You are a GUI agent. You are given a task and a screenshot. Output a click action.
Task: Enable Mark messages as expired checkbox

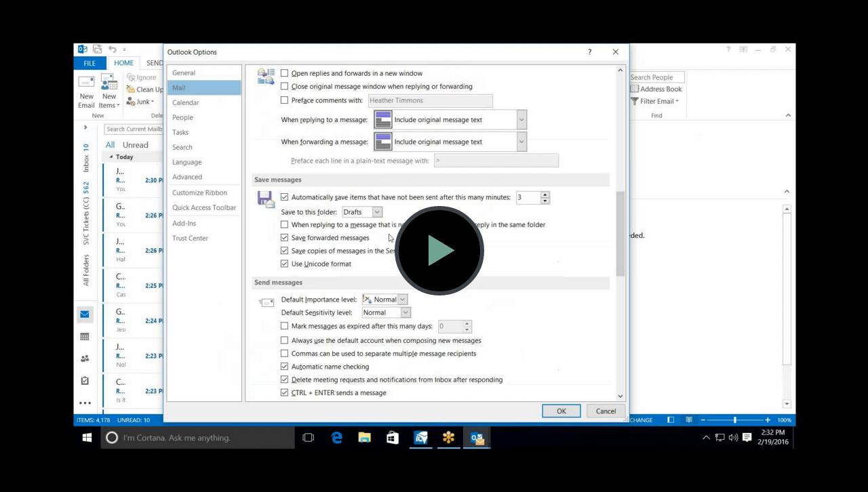285,326
